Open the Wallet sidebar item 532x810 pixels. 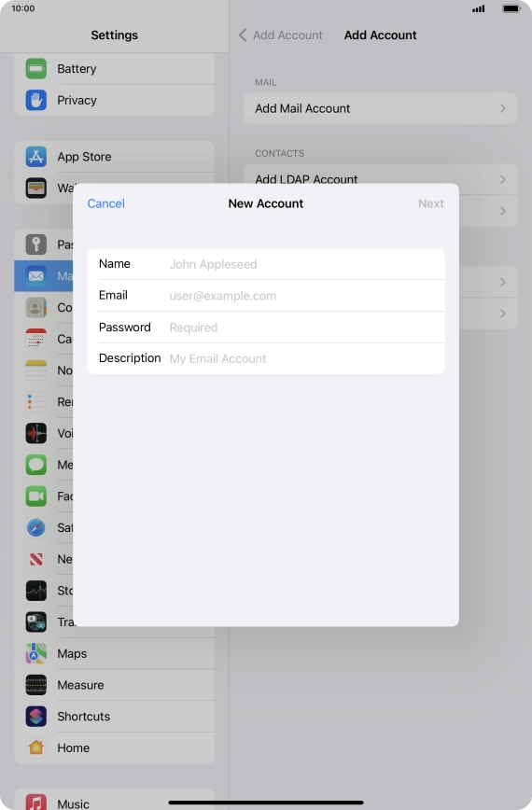tap(44, 189)
